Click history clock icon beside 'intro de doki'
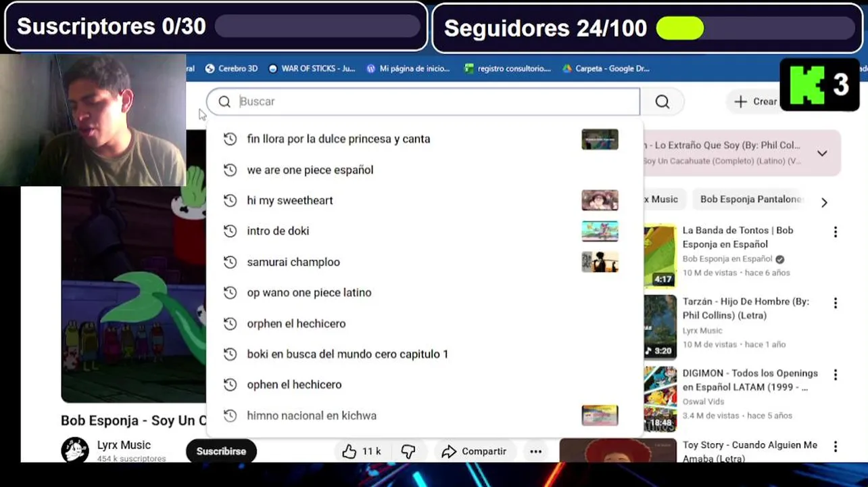This screenshot has height=487, width=868. click(x=230, y=231)
